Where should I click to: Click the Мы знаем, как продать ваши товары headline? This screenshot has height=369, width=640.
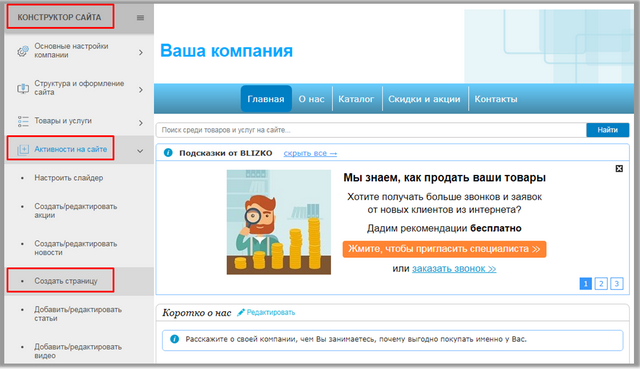point(444,178)
